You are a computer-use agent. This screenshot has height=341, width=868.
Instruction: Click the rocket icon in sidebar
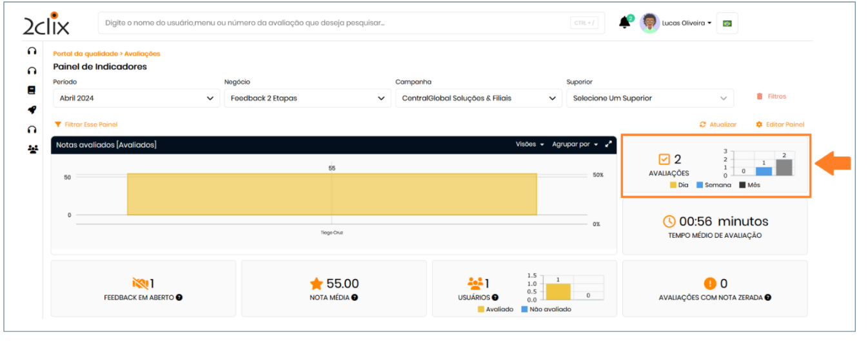32,110
